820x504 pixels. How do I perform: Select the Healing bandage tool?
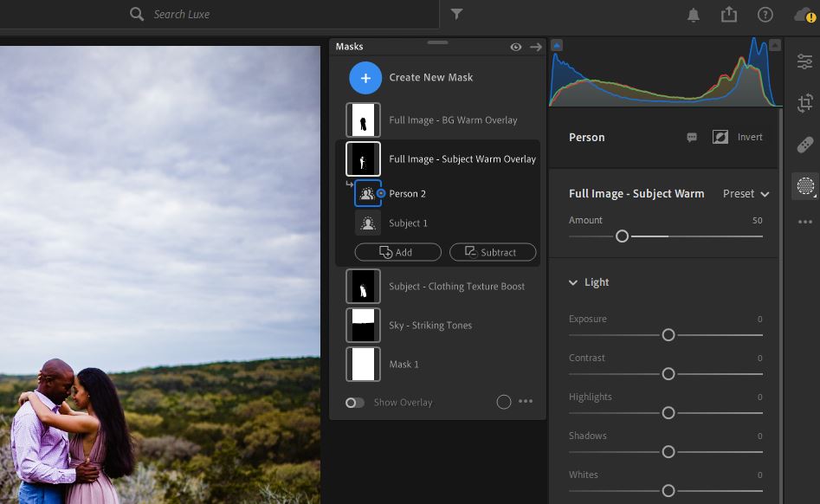805,144
